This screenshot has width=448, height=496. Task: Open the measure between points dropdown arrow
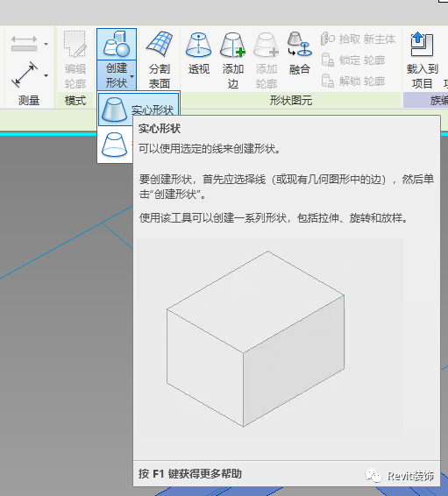(x=46, y=75)
